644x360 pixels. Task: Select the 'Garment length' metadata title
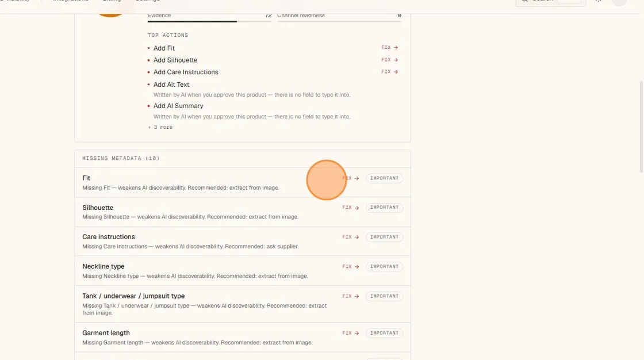click(106, 333)
